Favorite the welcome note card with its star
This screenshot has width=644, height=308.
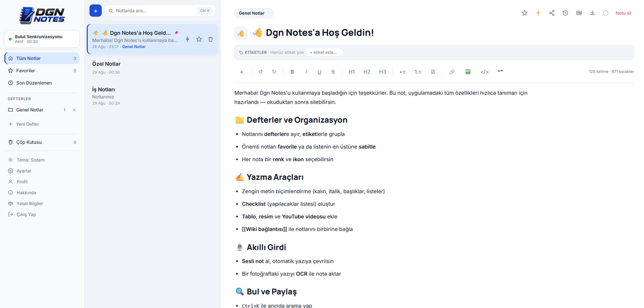[x=199, y=39]
